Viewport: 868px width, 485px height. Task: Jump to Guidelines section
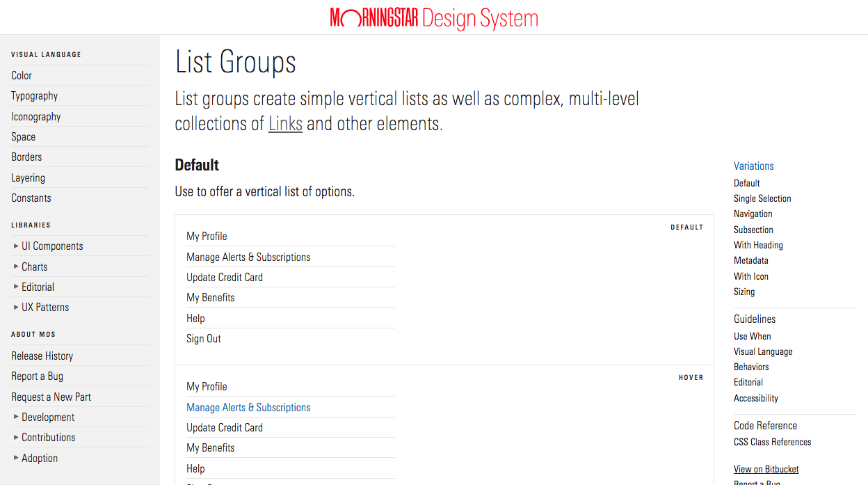755,319
